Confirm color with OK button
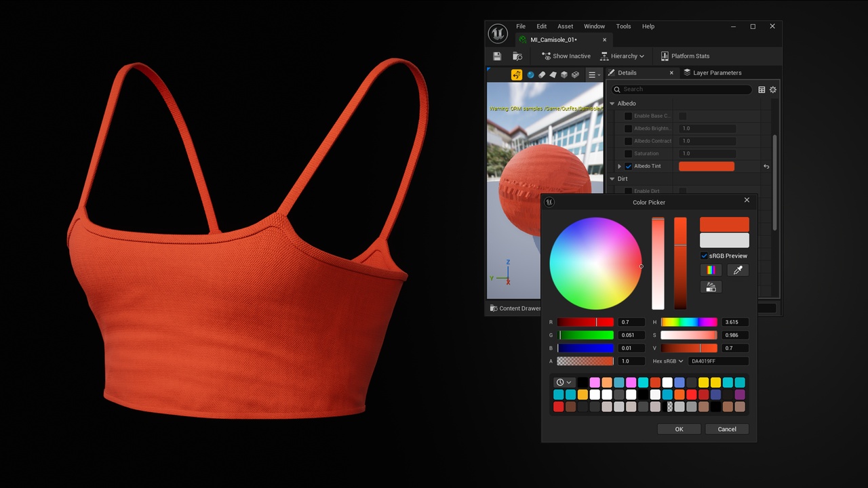868x488 pixels. pyautogui.click(x=679, y=429)
